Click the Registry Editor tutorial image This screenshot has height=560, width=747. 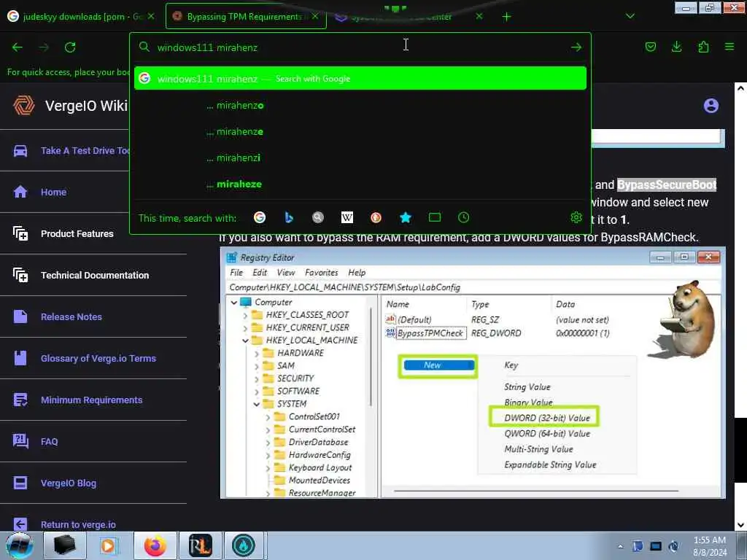473,373
